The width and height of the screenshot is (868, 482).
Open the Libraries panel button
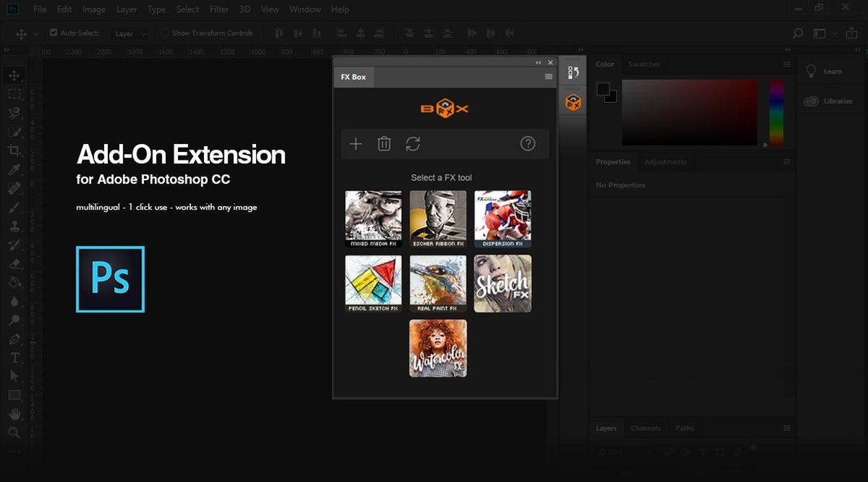click(828, 101)
